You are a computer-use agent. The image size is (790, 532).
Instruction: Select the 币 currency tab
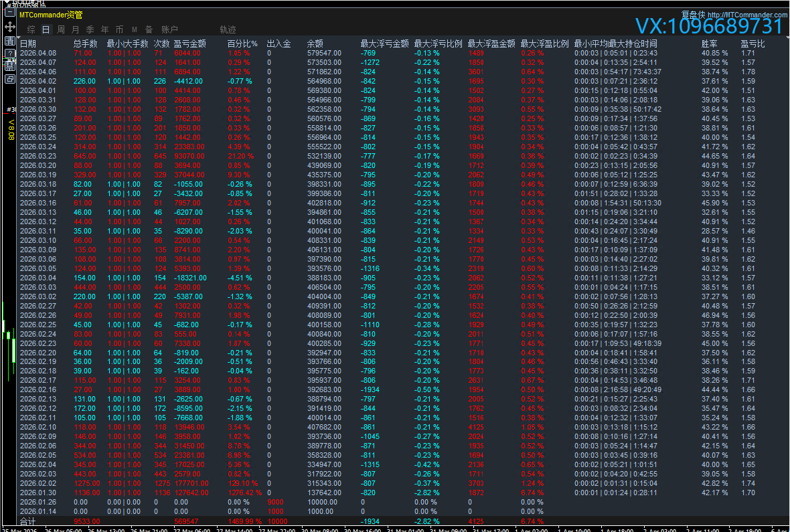pos(119,30)
